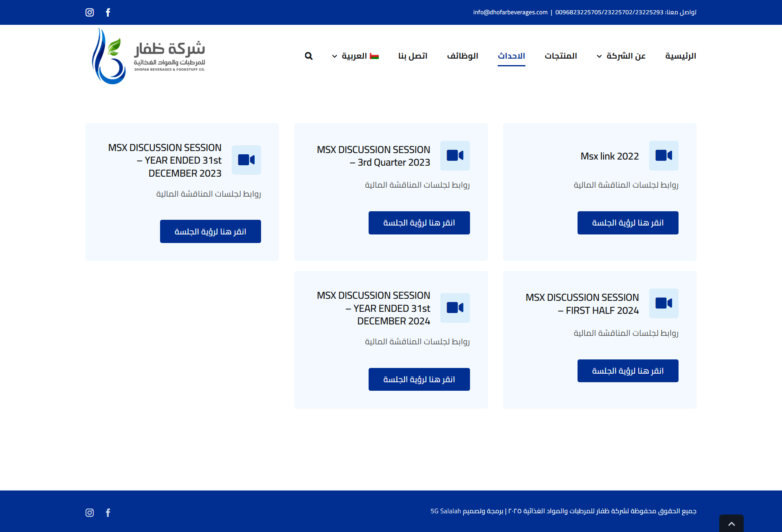Click view session button under Msx link 2022
This screenshot has height=532, width=782.
628,223
